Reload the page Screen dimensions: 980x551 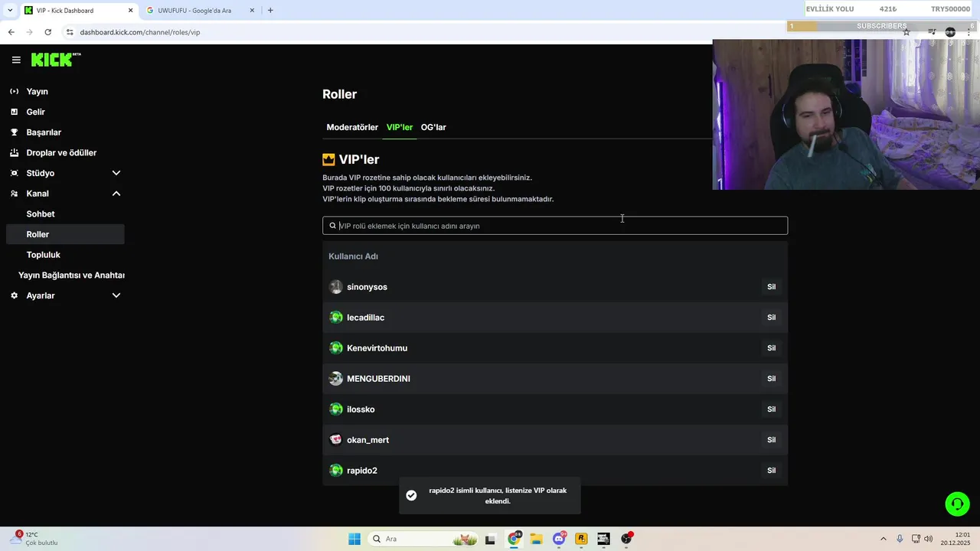(x=47, y=32)
